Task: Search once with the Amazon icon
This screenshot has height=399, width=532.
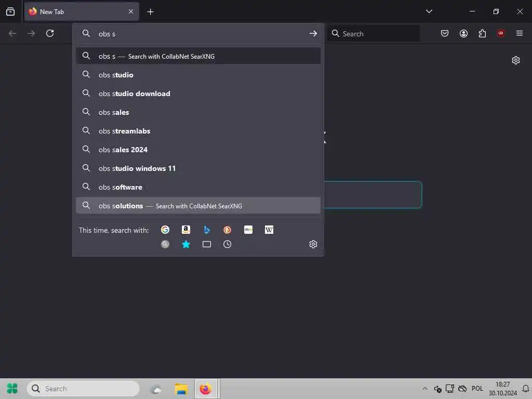Action: (185, 230)
